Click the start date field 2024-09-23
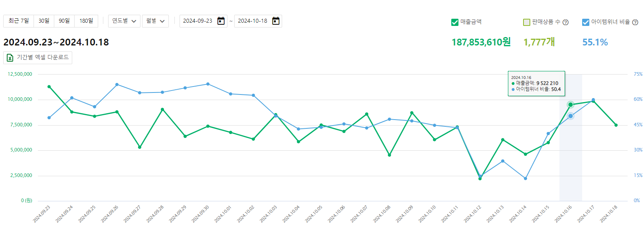Viewport: 644px width, 240px height. click(198, 21)
